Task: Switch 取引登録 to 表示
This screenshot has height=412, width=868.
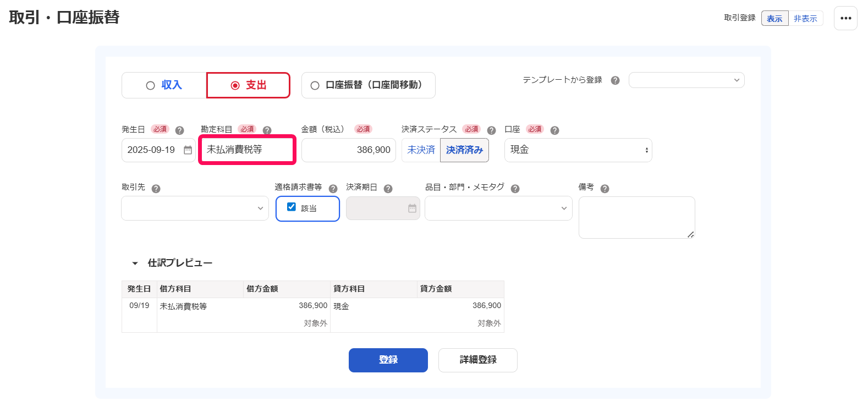Action: click(x=774, y=18)
